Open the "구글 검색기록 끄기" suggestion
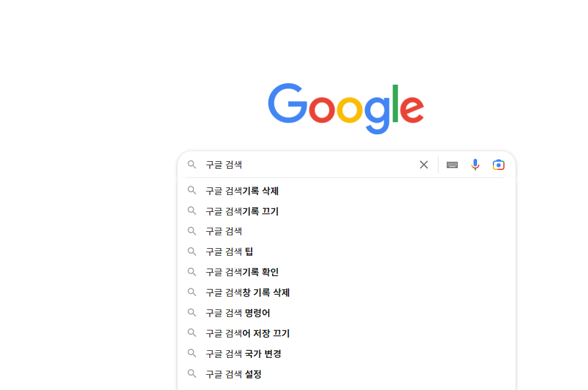 click(241, 211)
